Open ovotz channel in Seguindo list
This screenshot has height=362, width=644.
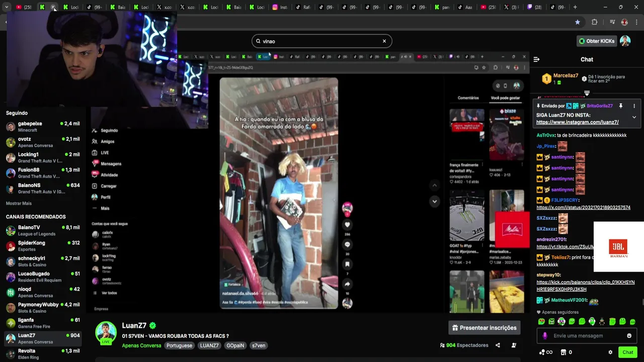click(43, 142)
